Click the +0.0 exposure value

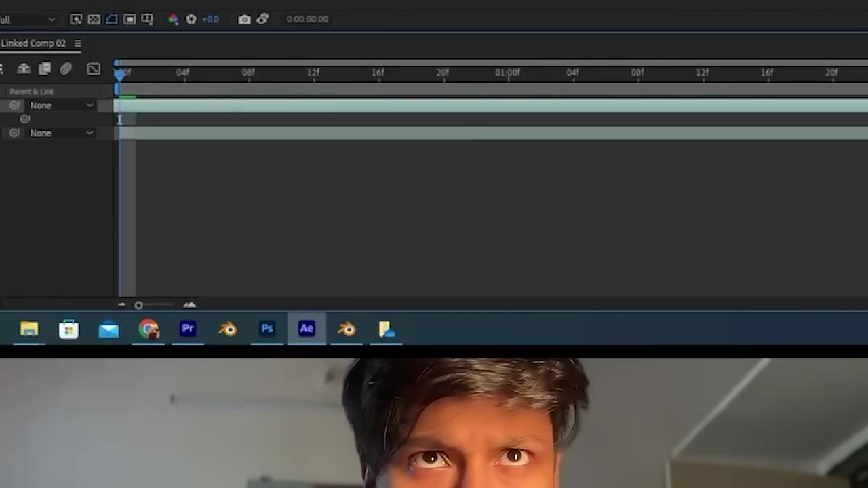(x=210, y=19)
